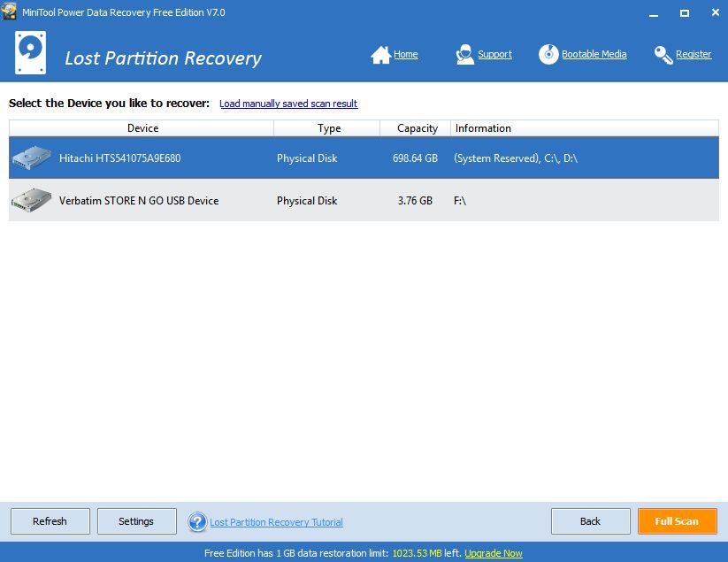Open the Settings button

click(x=136, y=521)
